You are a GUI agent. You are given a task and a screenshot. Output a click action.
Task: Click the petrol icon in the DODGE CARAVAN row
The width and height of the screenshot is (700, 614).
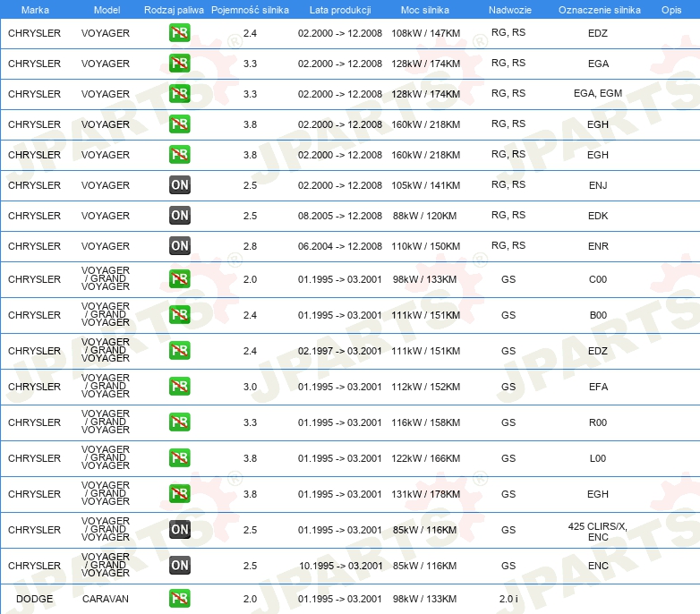coord(179,599)
